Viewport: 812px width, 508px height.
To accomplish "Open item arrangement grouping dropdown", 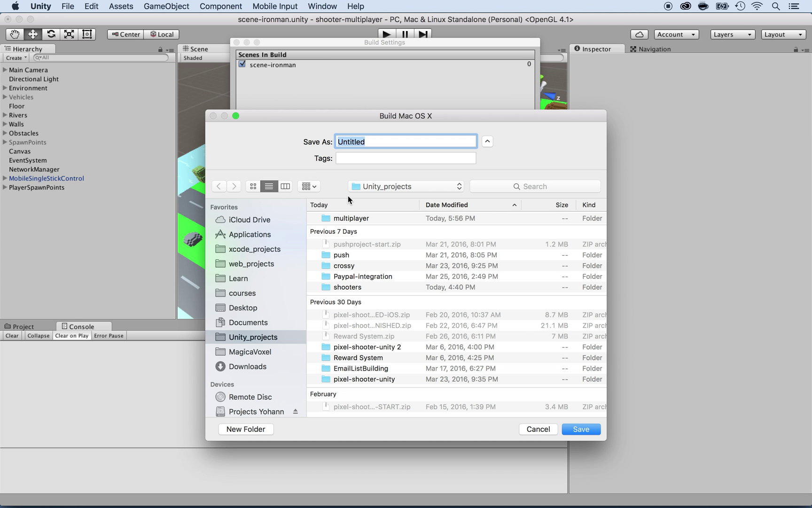I will tap(309, 186).
